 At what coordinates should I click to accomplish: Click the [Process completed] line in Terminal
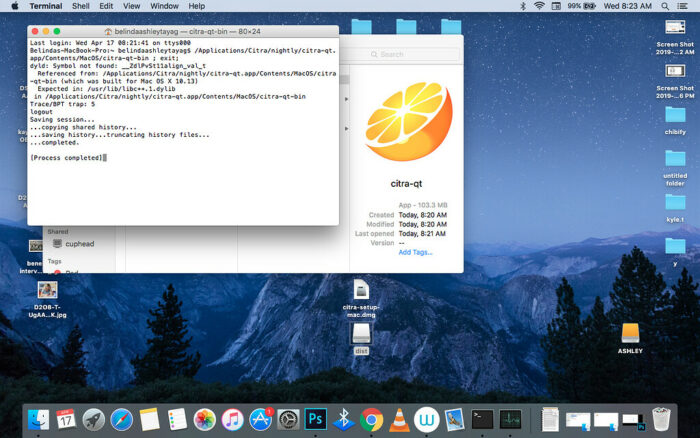(67, 158)
